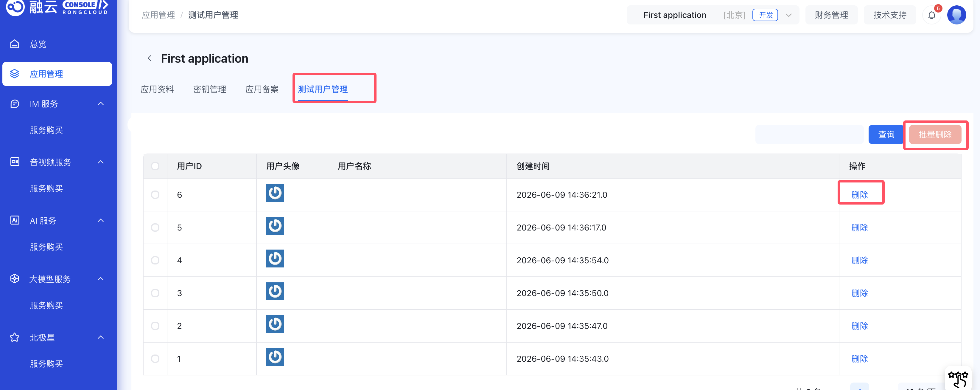The width and height of the screenshot is (980, 390).
Task: Open the First application switcher dropdown arrow
Action: pyautogui.click(x=789, y=15)
